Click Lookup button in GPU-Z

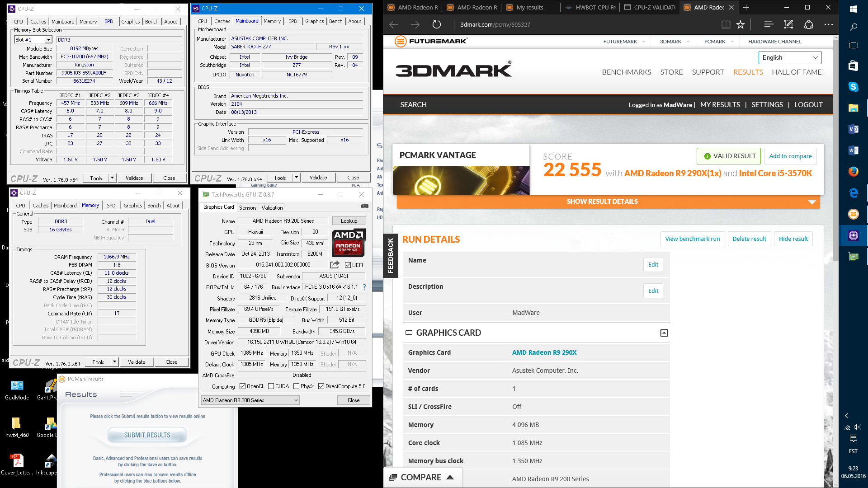(x=349, y=221)
